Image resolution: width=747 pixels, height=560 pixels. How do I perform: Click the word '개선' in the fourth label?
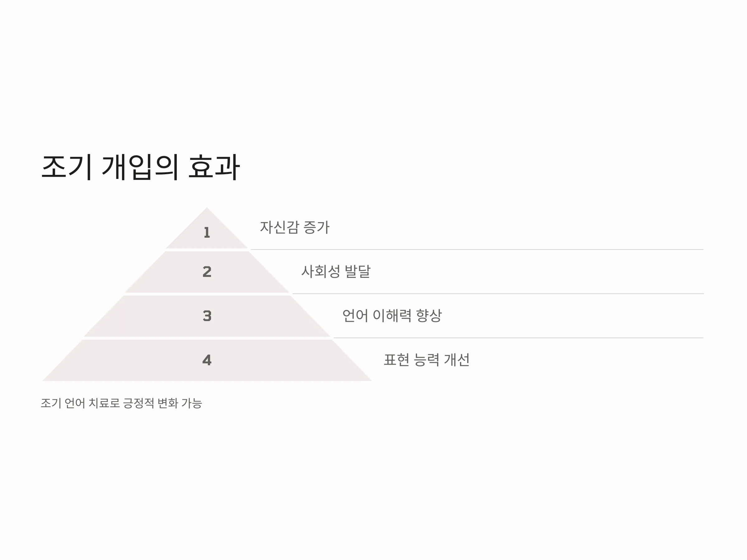point(457,360)
